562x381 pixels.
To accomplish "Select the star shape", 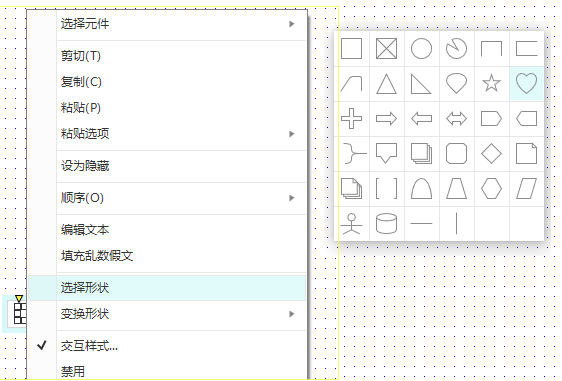I will click(x=491, y=83).
